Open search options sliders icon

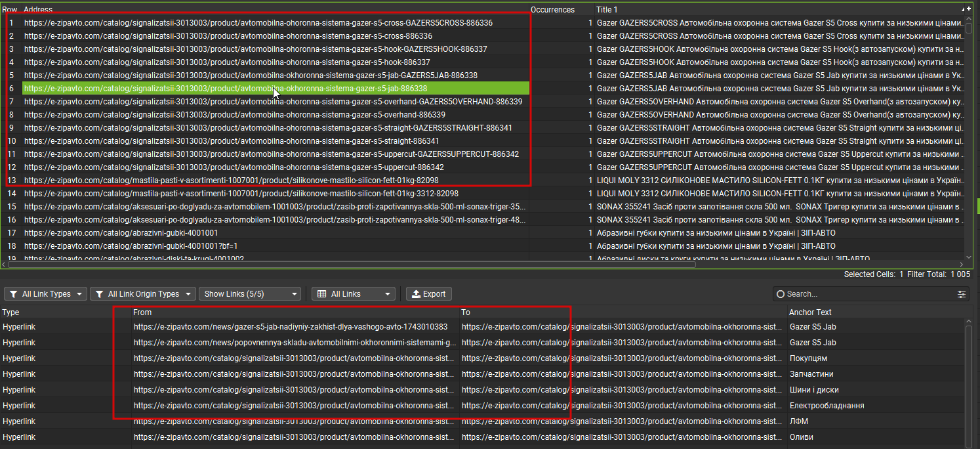(962, 294)
